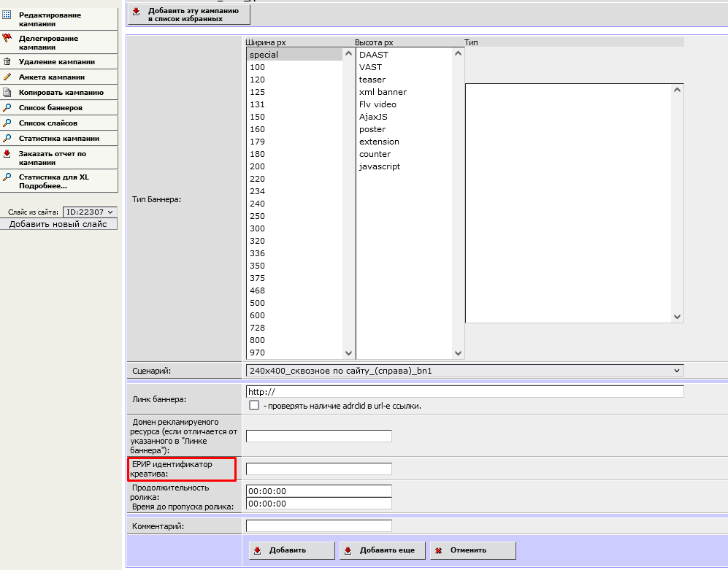Click the grid icon beside Редактирование кампании
This screenshot has height=570, width=728.
click(x=7, y=15)
